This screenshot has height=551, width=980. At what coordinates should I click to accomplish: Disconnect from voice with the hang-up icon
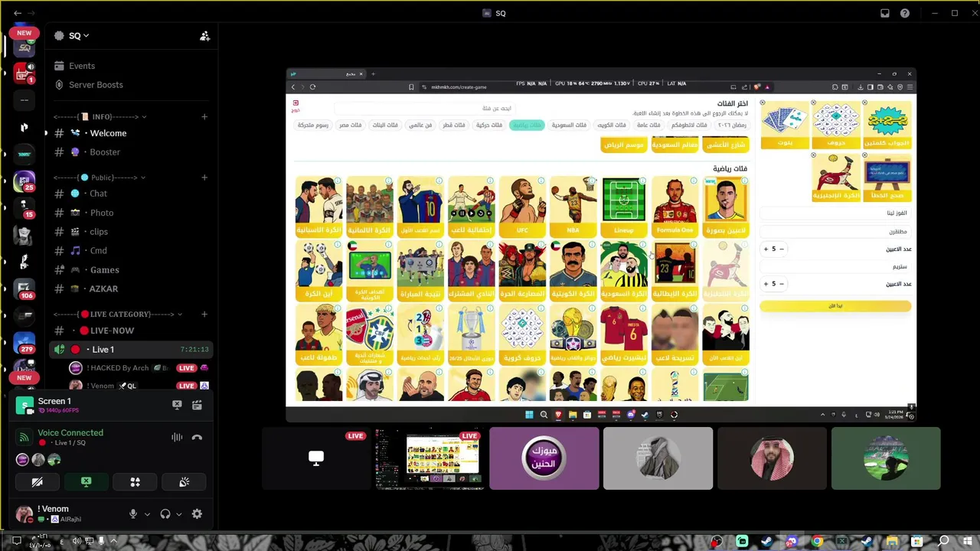pos(197,437)
